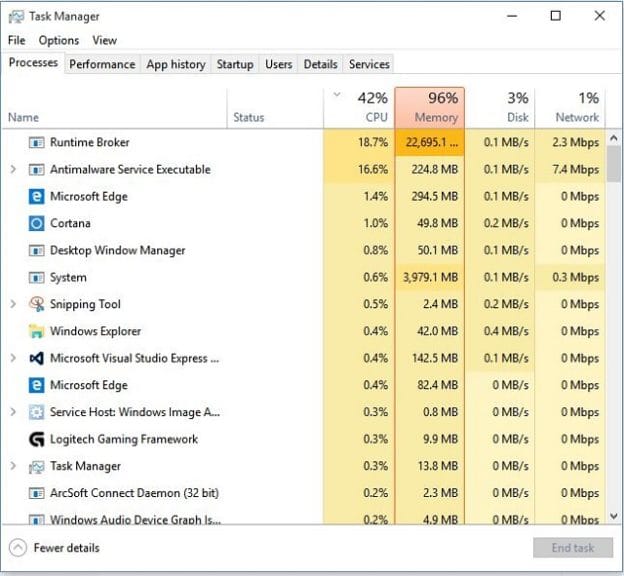Click the scrollbar thumb in process list

click(x=613, y=164)
